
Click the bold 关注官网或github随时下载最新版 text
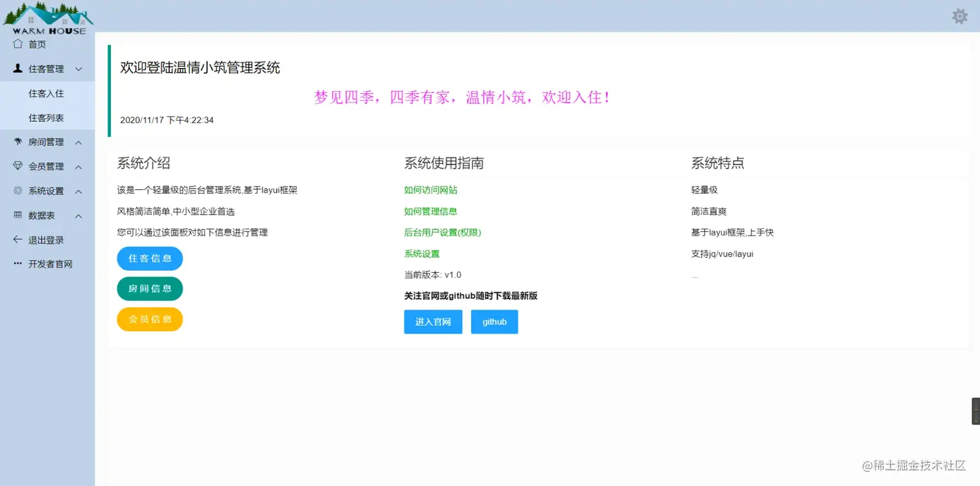pos(471,295)
